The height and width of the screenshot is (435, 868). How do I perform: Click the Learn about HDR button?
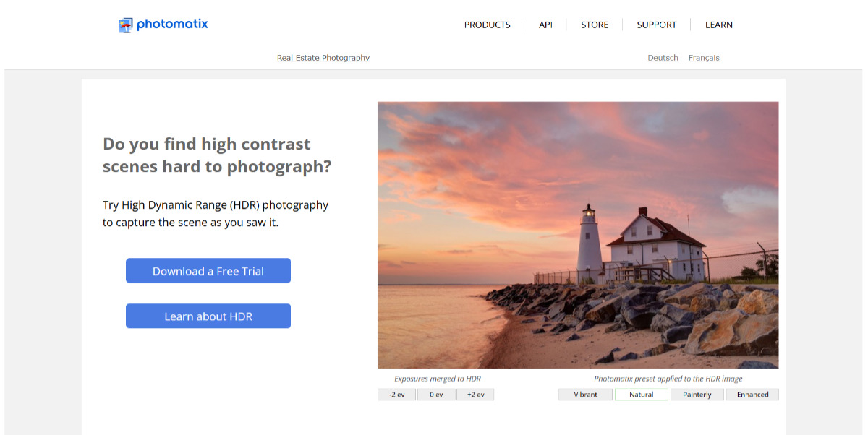click(x=208, y=316)
